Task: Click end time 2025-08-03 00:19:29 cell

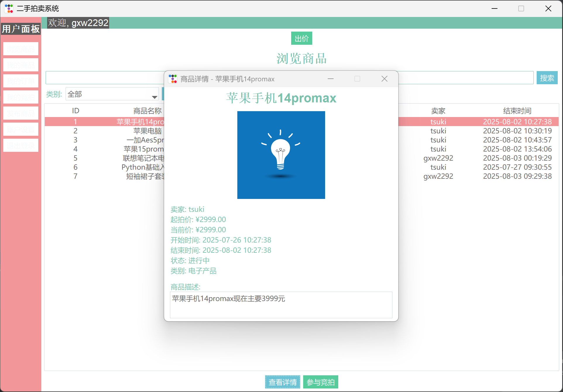Action: tap(517, 158)
